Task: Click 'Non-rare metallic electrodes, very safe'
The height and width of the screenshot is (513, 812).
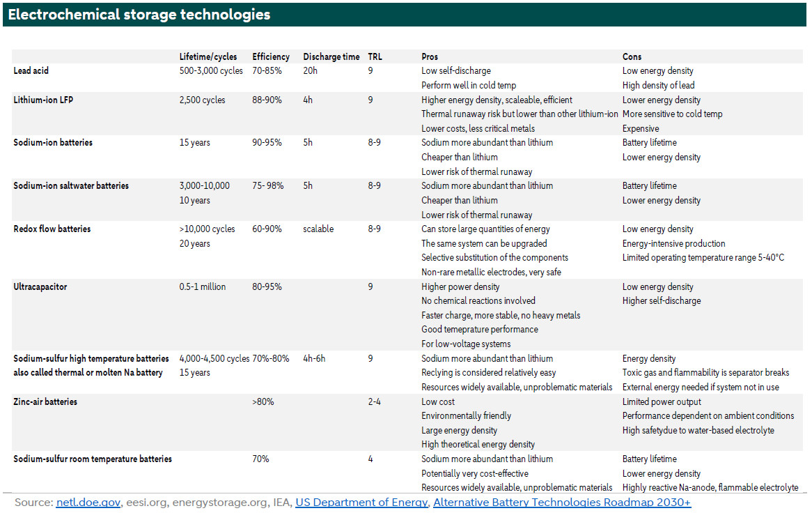Action: click(491, 272)
